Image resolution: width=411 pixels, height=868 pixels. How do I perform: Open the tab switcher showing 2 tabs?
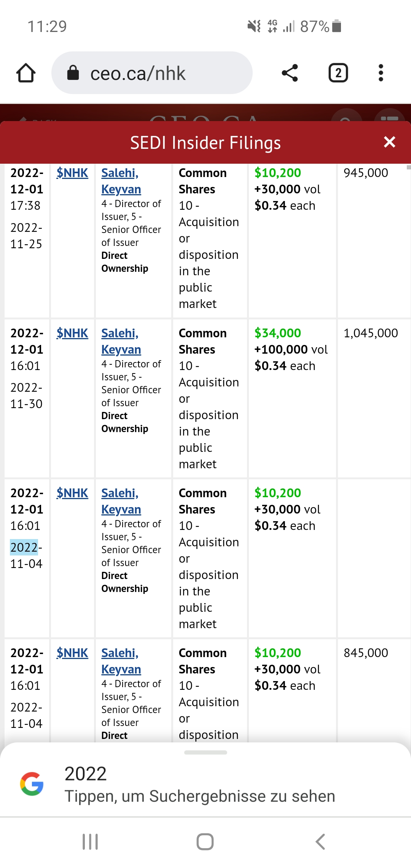338,73
